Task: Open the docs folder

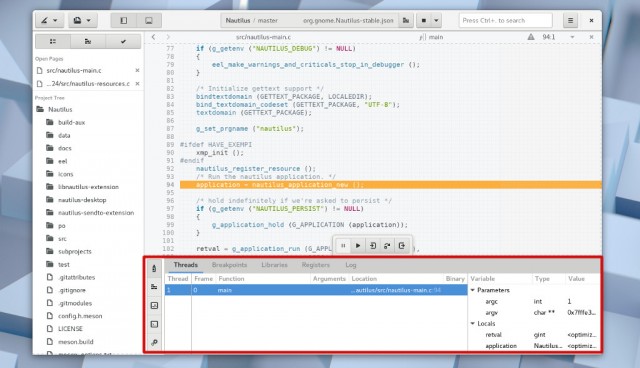Action: pos(64,148)
